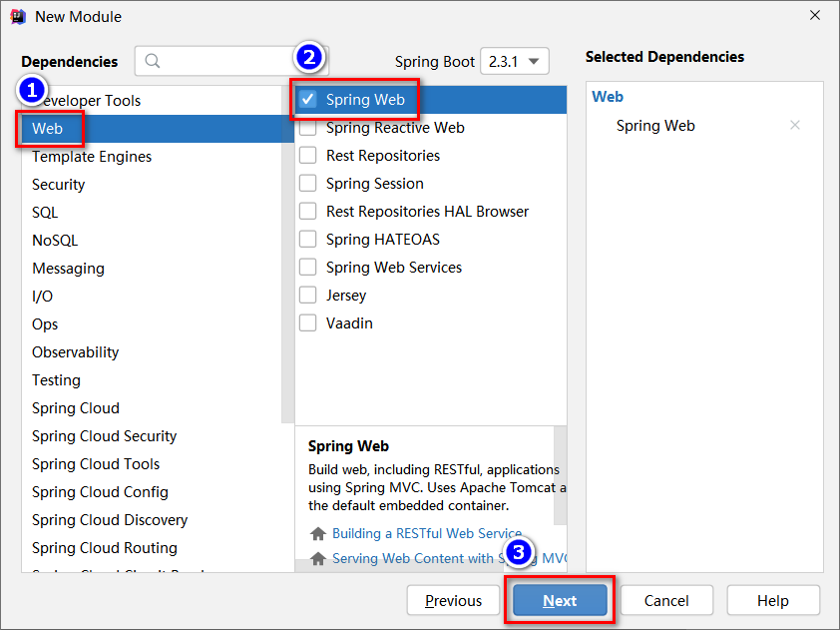Check the Spring Reactive Web checkbox
The image size is (840, 630).
[x=307, y=128]
